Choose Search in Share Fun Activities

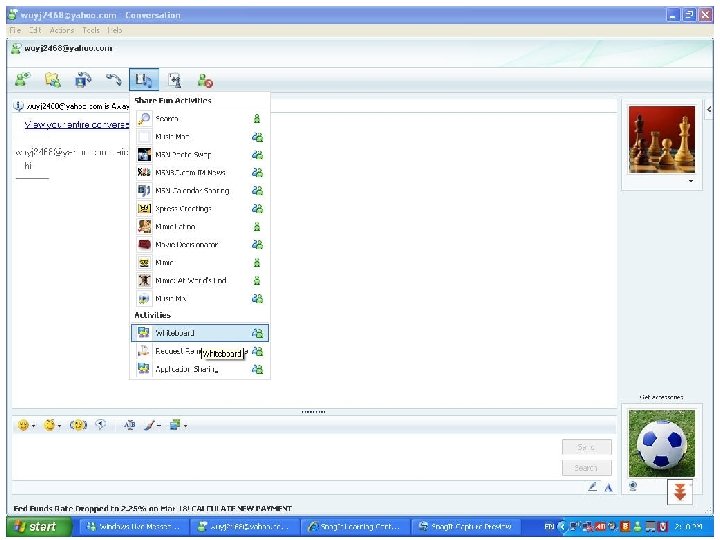[x=200, y=119]
